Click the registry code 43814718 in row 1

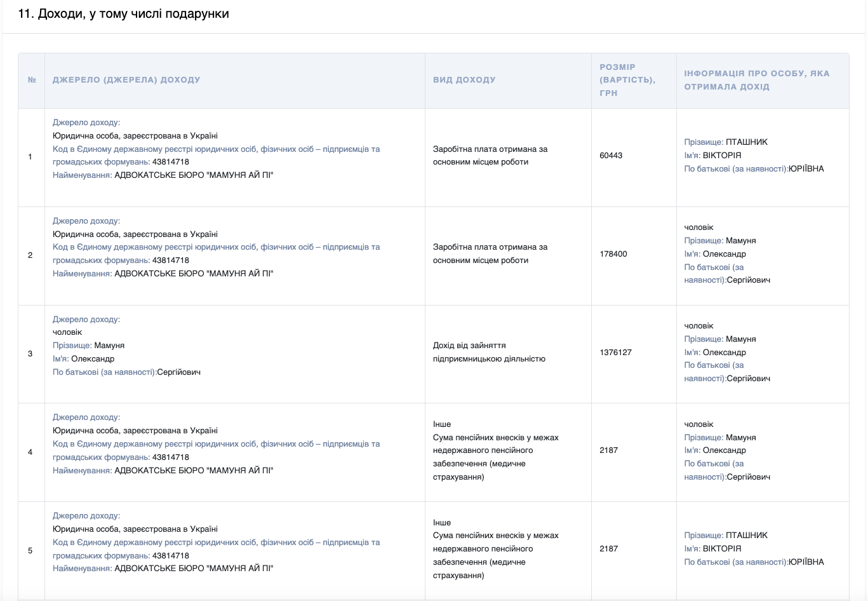tap(171, 162)
